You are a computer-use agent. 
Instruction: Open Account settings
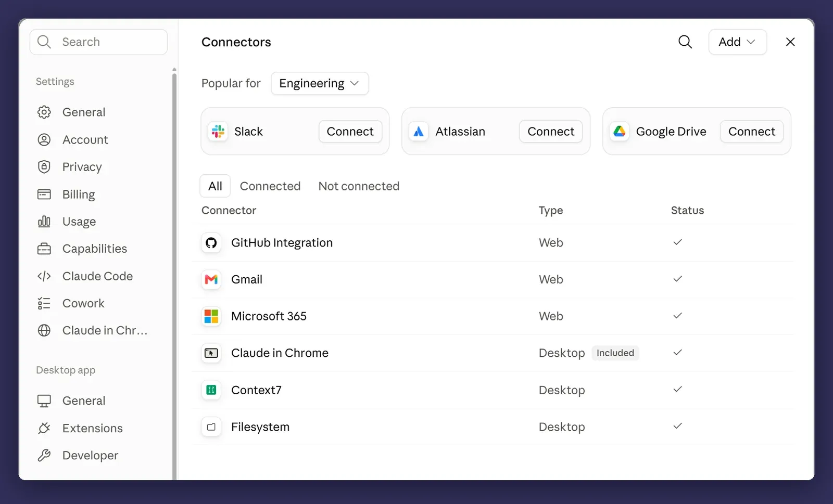pyautogui.click(x=85, y=140)
